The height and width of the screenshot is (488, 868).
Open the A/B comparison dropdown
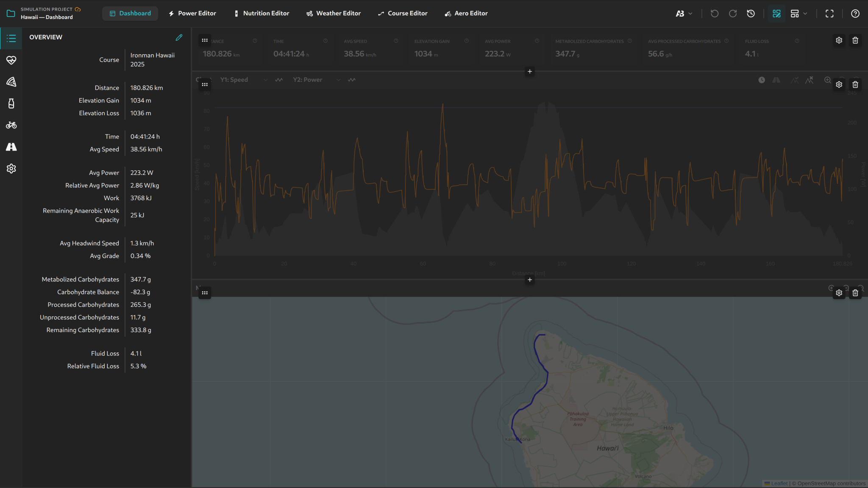coord(684,14)
